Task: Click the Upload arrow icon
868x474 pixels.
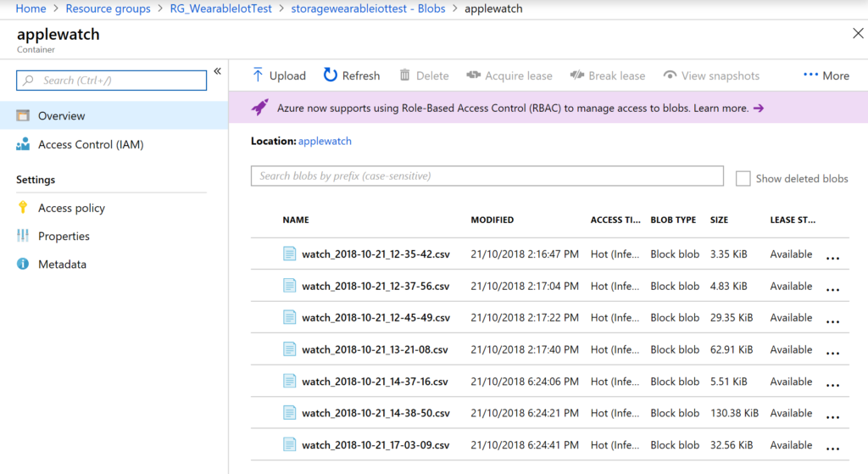Action: [x=258, y=75]
